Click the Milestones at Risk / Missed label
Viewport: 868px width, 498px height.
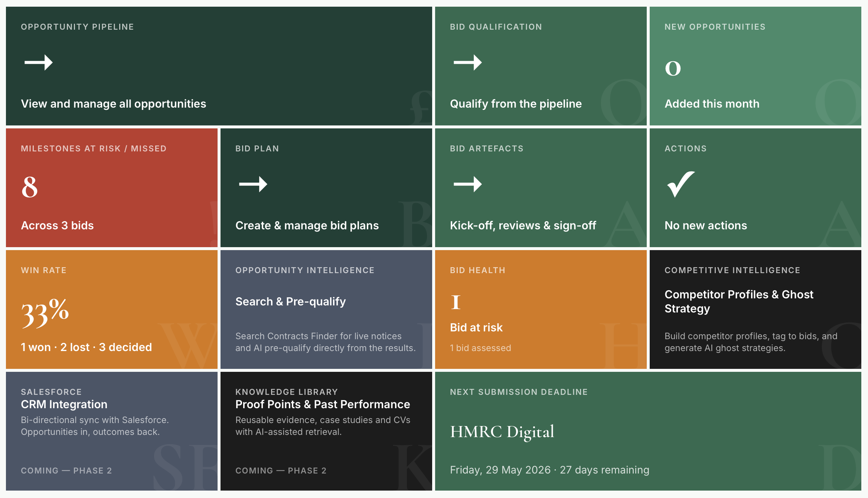pyautogui.click(x=94, y=148)
